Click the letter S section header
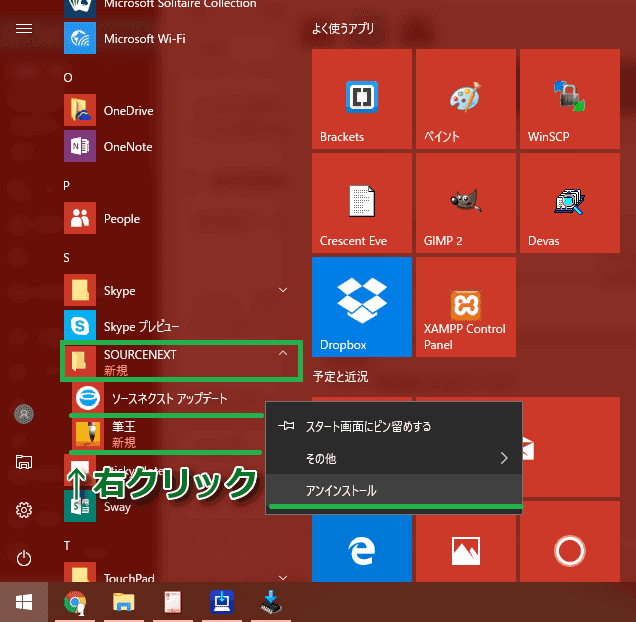Viewport: 636px width, 622px height. point(67,258)
